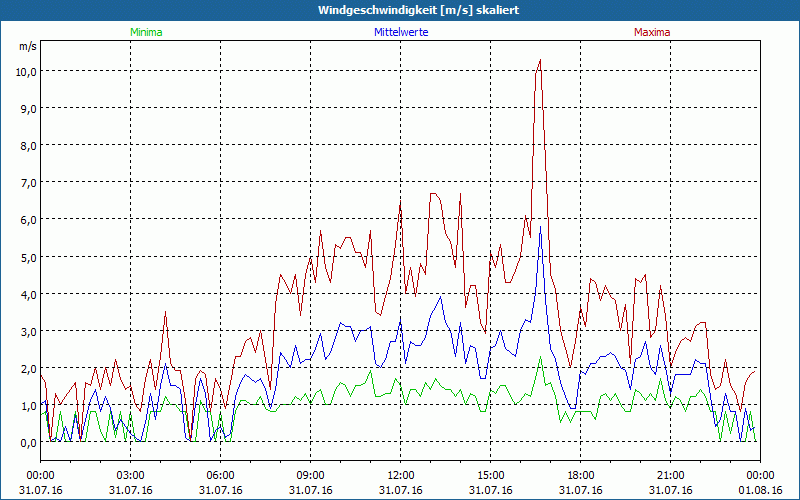The height and width of the screenshot is (500, 800).
Task: Click the 06:00 time axis label
Action: click(x=220, y=476)
